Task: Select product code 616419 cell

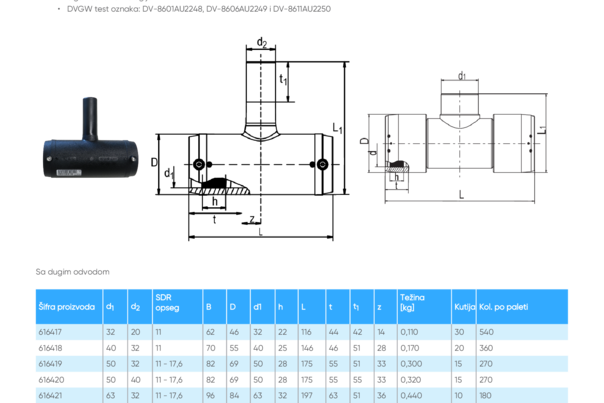Action: tap(50, 364)
